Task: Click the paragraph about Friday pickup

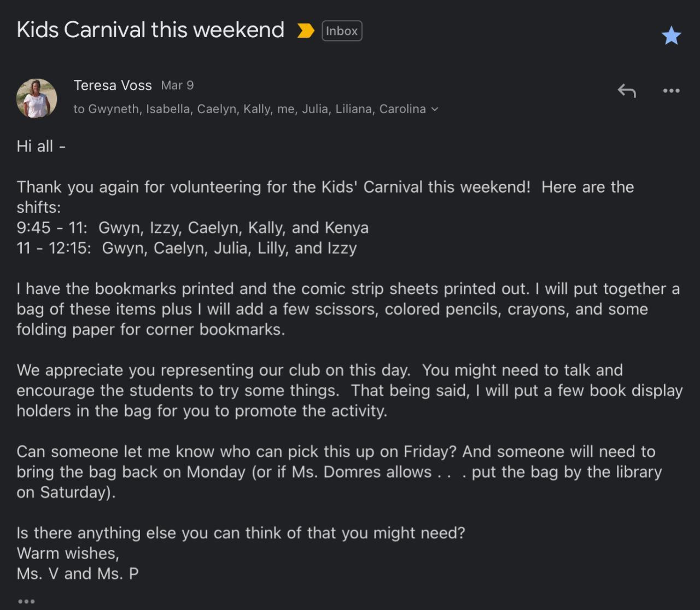Action: (339, 472)
